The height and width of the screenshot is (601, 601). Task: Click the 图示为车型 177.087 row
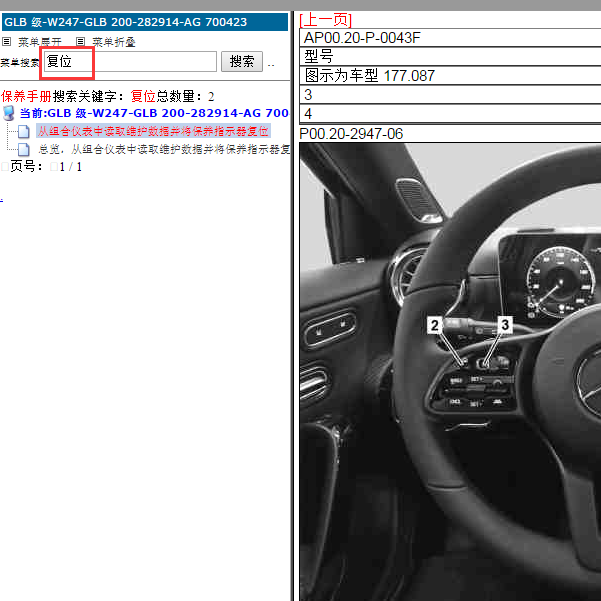pyautogui.click(x=450, y=76)
